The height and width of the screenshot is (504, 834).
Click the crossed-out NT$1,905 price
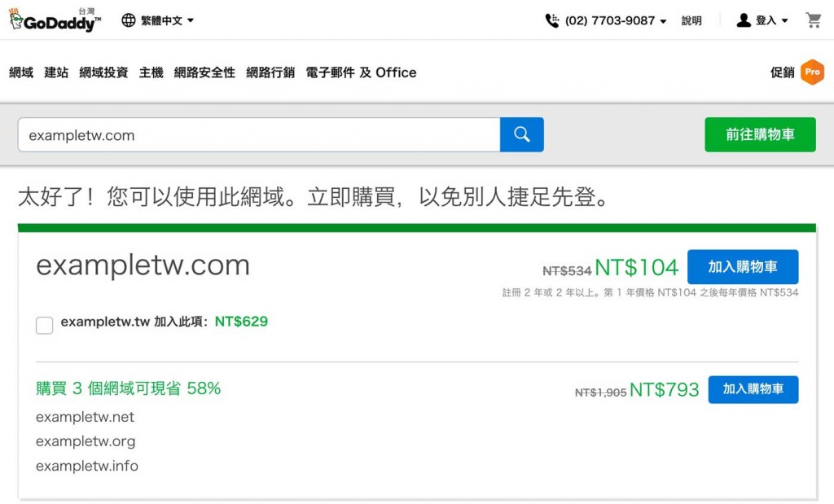[600, 392]
